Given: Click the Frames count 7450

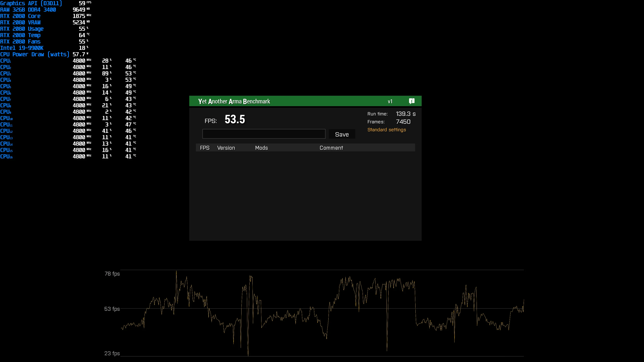Looking at the screenshot, I should click(403, 122).
